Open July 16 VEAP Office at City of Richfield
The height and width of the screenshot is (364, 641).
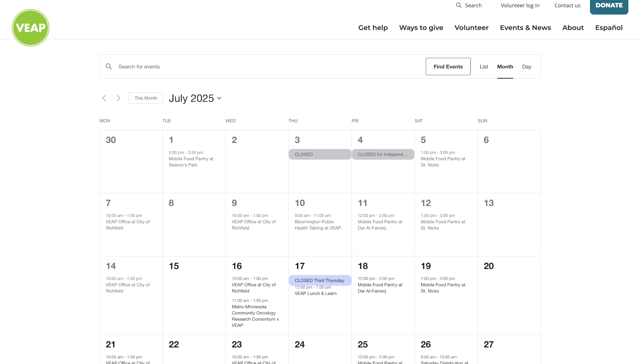tap(254, 288)
